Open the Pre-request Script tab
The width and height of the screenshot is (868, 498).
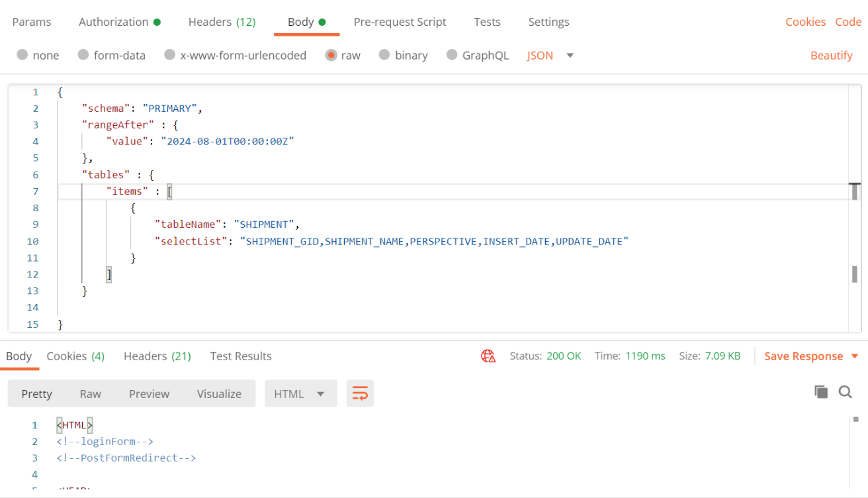click(400, 21)
